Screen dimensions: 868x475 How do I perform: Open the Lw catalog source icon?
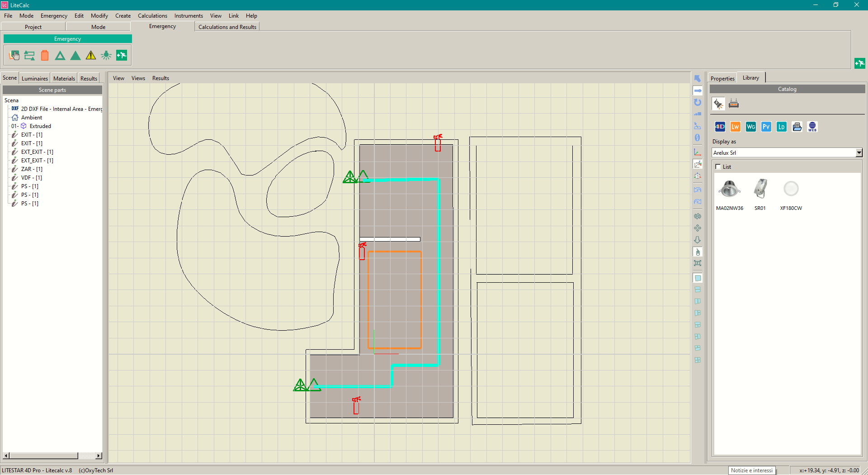click(x=736, y=127)
